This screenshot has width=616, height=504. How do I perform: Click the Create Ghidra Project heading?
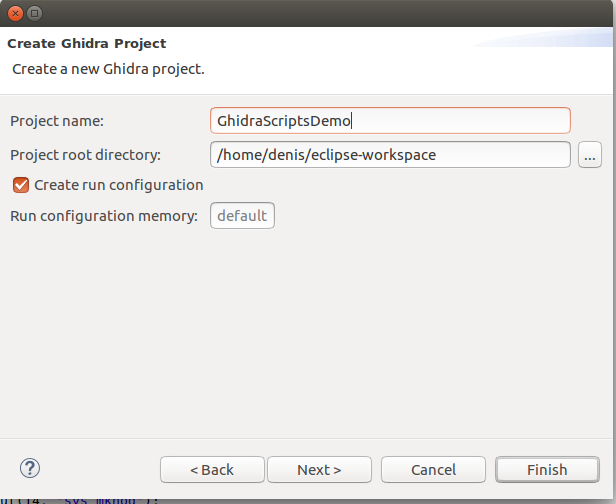coord(87,44)
